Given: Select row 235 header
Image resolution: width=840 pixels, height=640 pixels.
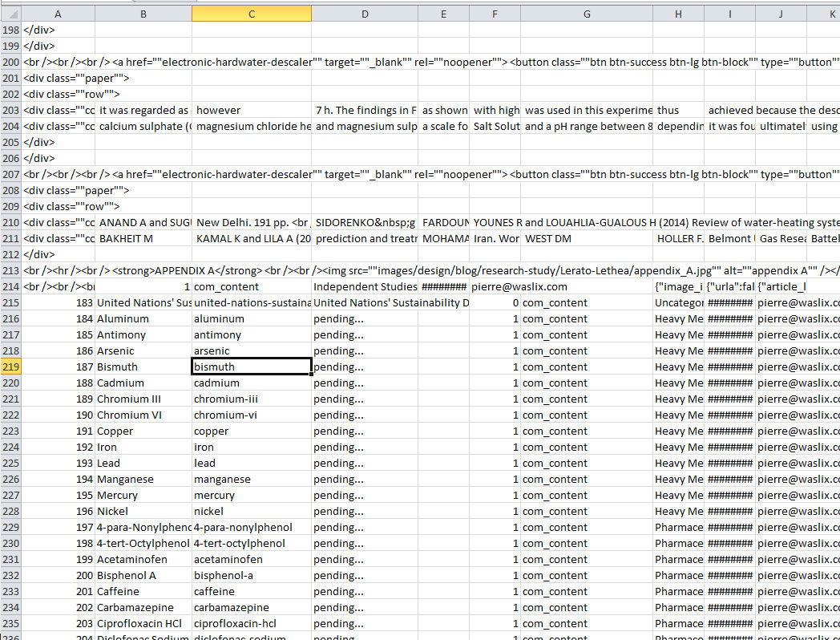Looking at the screenshot, I should (x=10, y=623).
